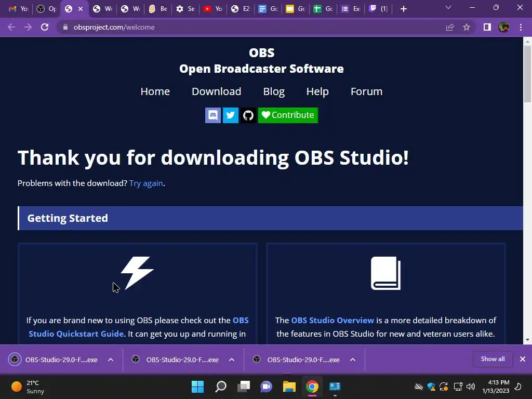Open Task View from the taskbar

click(244, 387)
